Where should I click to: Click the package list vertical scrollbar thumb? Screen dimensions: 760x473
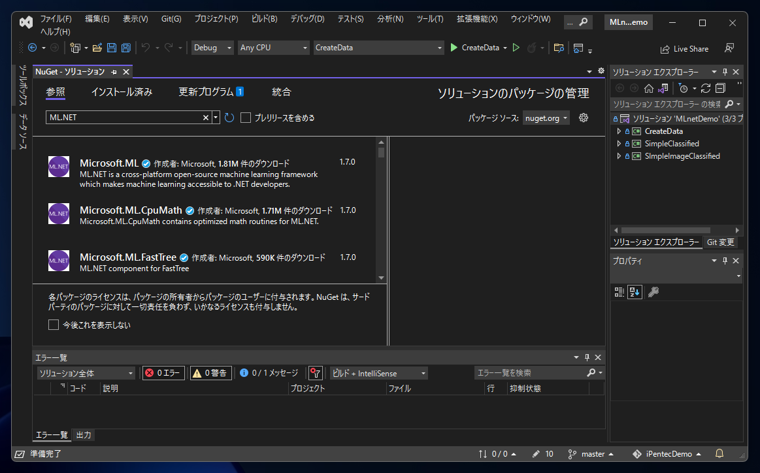(381, 152)
